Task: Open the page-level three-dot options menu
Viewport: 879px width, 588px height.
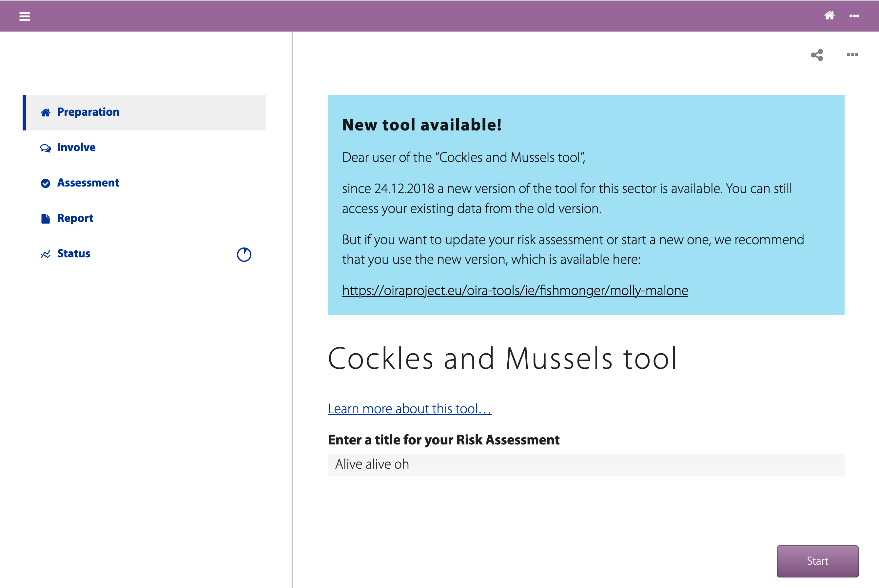Action: (x=852, y=55)
